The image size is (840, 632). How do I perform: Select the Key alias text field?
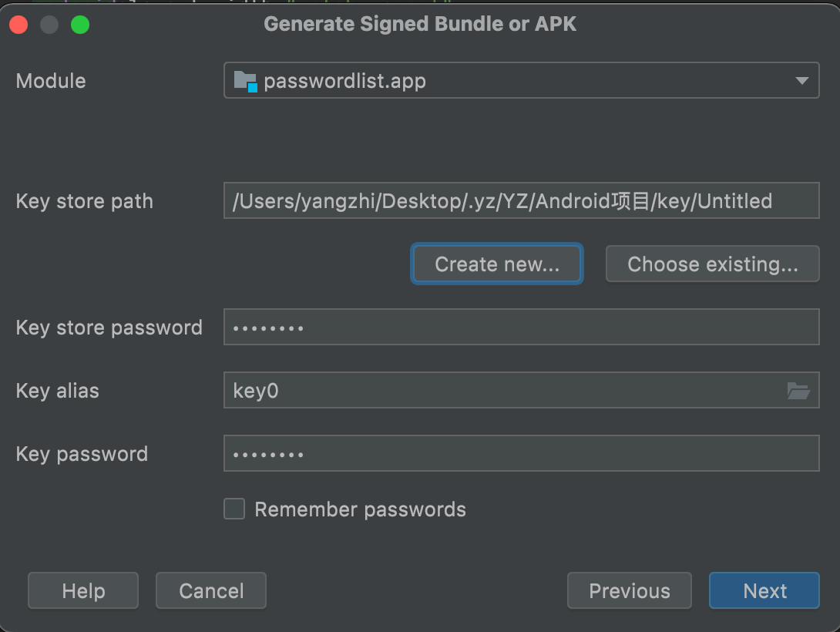click(501, 391)
